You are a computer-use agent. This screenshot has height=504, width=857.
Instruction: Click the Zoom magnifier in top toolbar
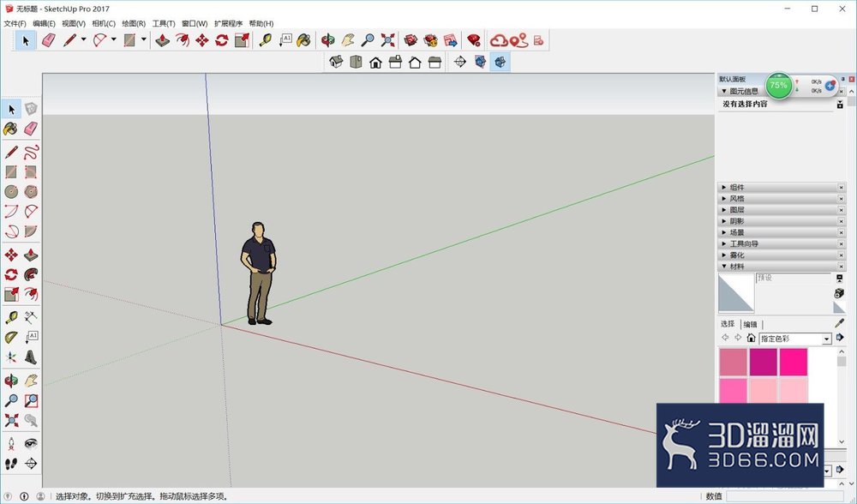[368, 40]
